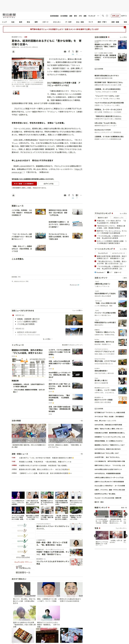Screen dimensions: 129x644
Task: Go to previous item in 動画ランキング carousel
Action: coord(96,514)
